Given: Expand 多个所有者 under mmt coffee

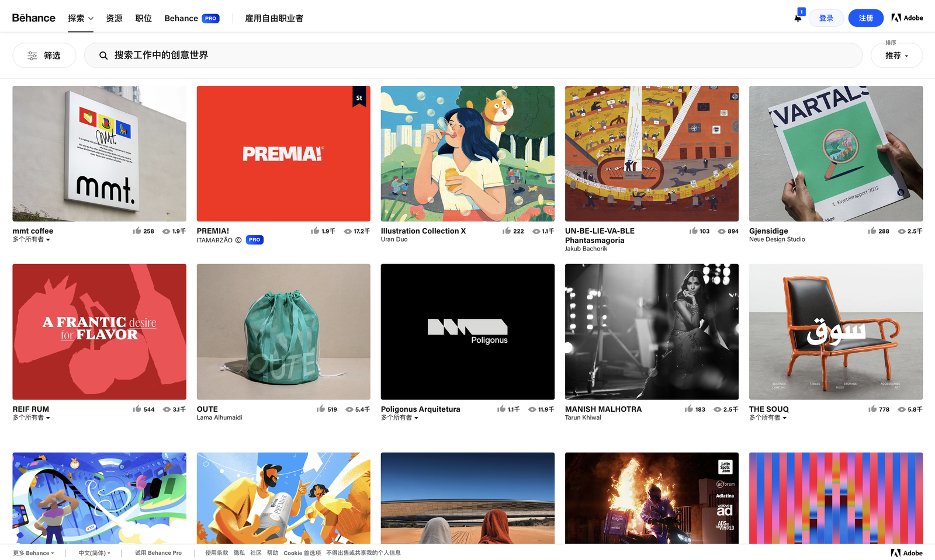Looking at the screenshot, I should 32,239.
